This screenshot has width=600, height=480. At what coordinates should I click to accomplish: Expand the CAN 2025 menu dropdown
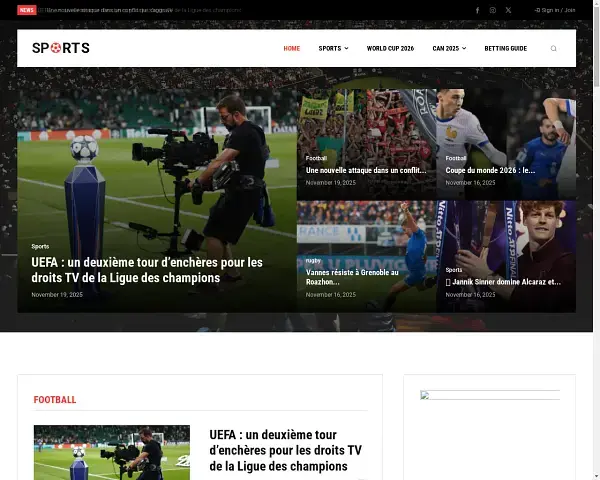tap(449, 48)
